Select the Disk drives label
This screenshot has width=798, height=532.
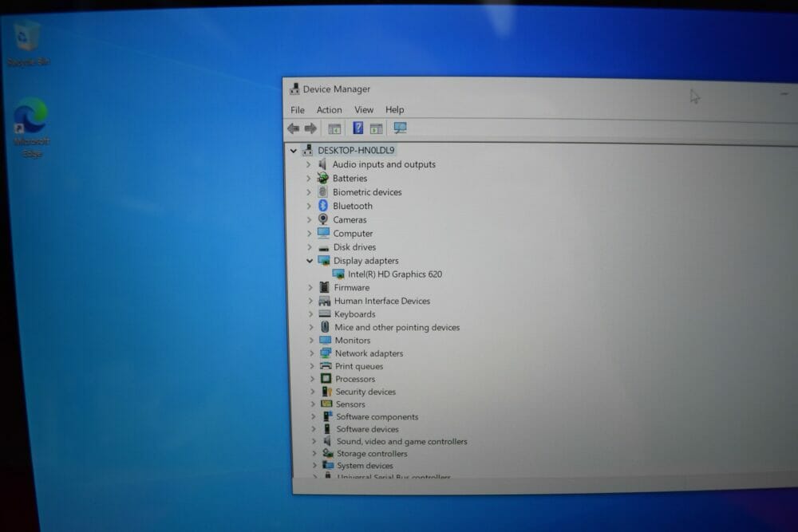(x=355, y=246)
